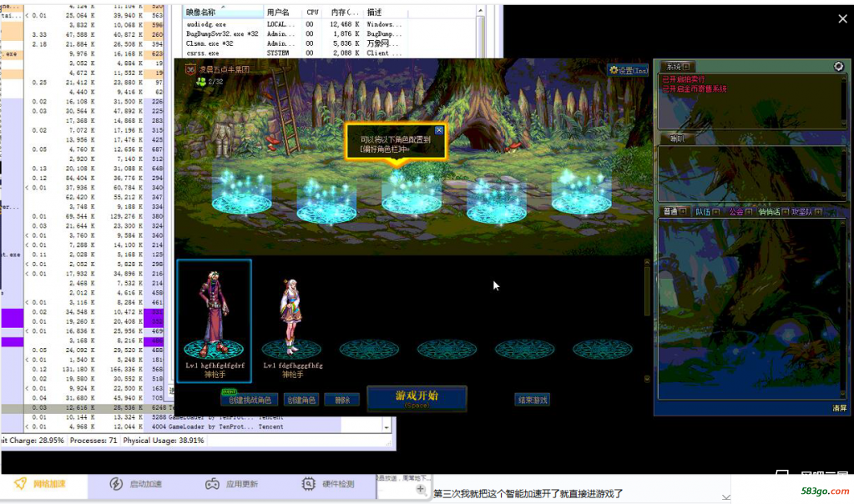Click 创建挑战角色 create challenge character
Screen dimensions: 854x504
(x=250, y=400)
